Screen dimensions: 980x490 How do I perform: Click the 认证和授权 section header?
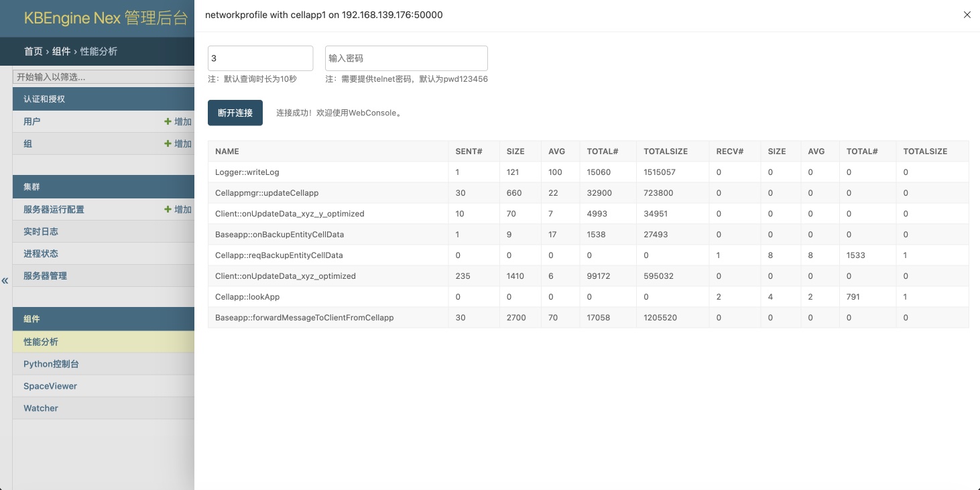coord(44,99)
